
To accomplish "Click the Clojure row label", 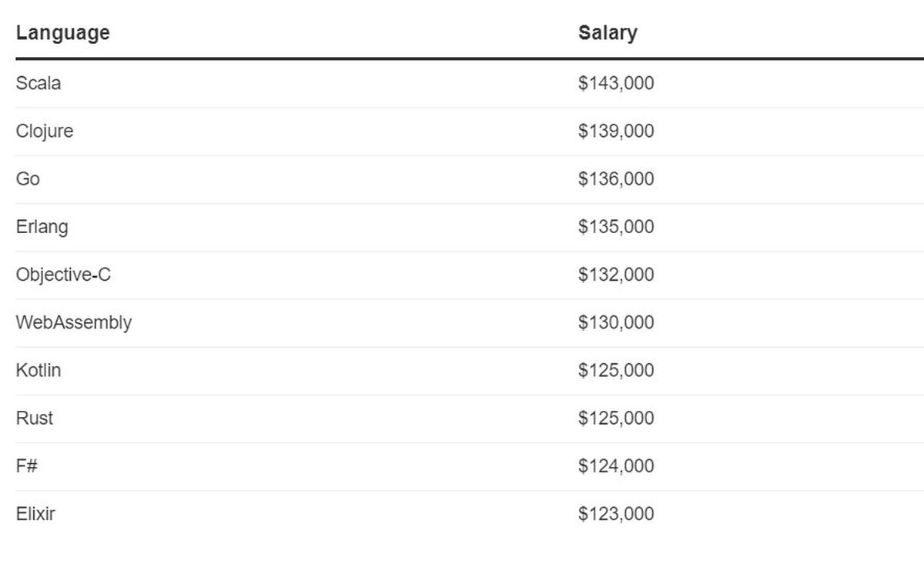I will [45, 131].
